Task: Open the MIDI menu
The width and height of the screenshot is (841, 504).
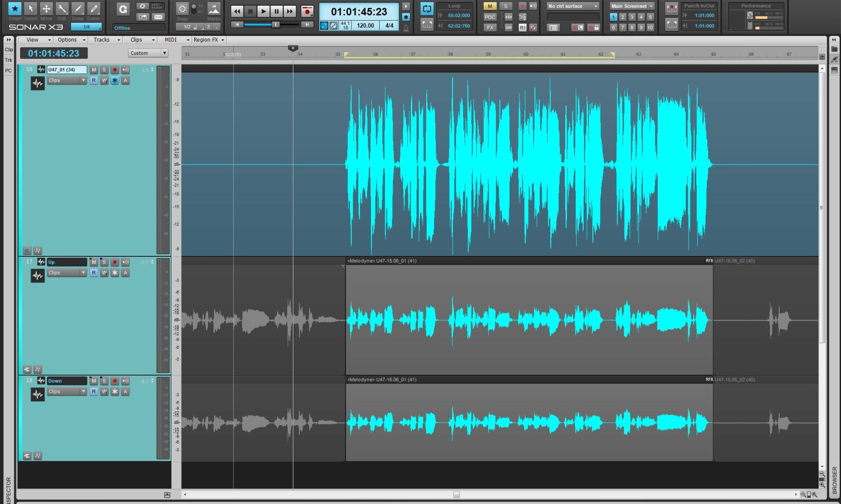Action: click(175, 40)
